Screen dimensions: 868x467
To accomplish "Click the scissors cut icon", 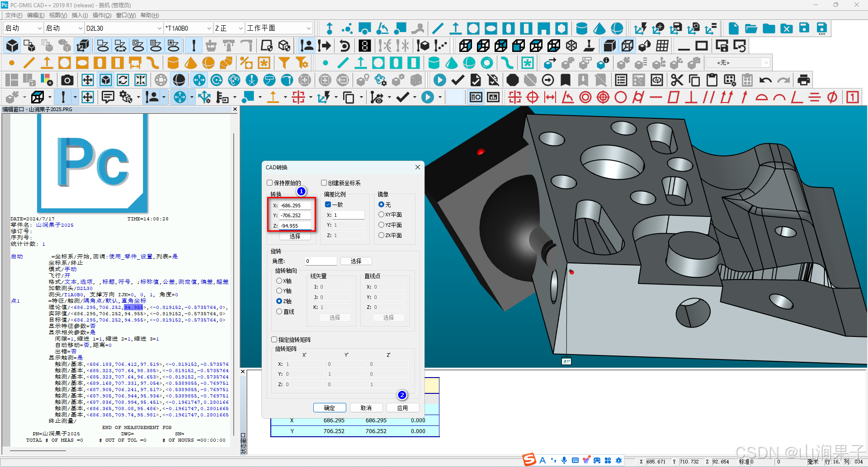I will (677, 80).
